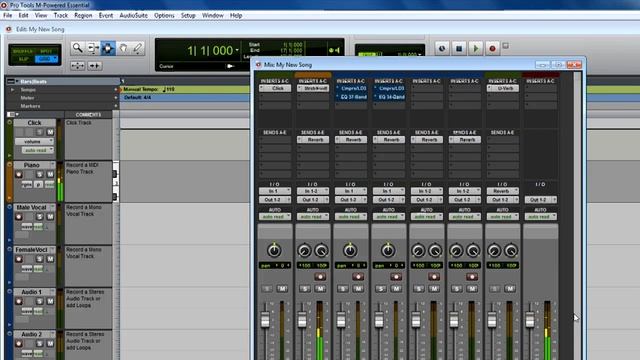
Task: Open the Window menu
Action: click(213, 16)
